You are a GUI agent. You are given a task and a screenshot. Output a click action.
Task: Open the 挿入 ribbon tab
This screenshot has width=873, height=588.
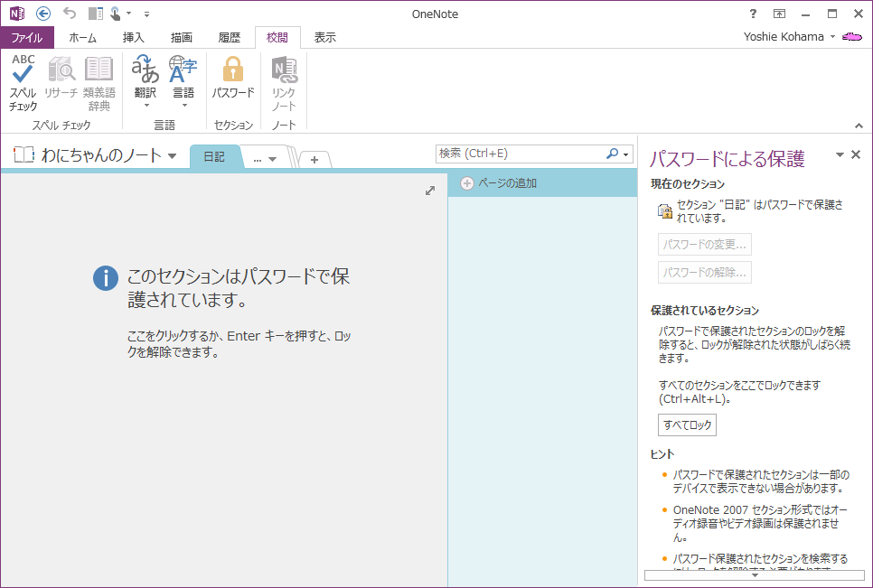pyautogui.click(x=134, y=38)
